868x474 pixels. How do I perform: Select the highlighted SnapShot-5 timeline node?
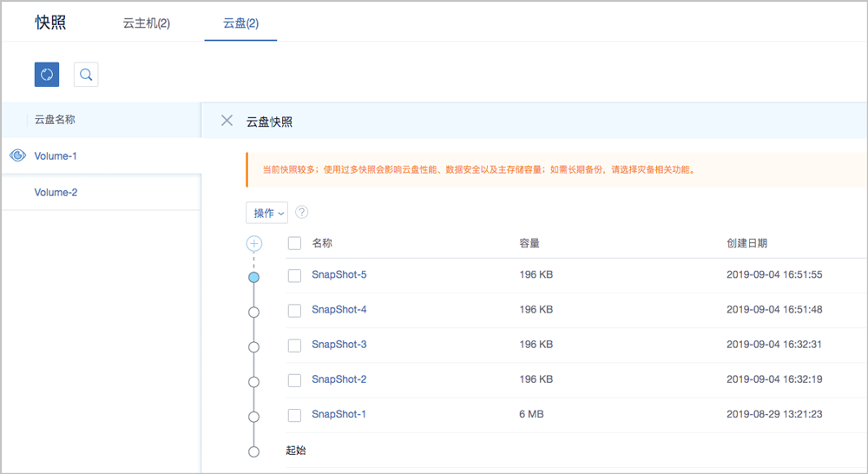point(253,277)
